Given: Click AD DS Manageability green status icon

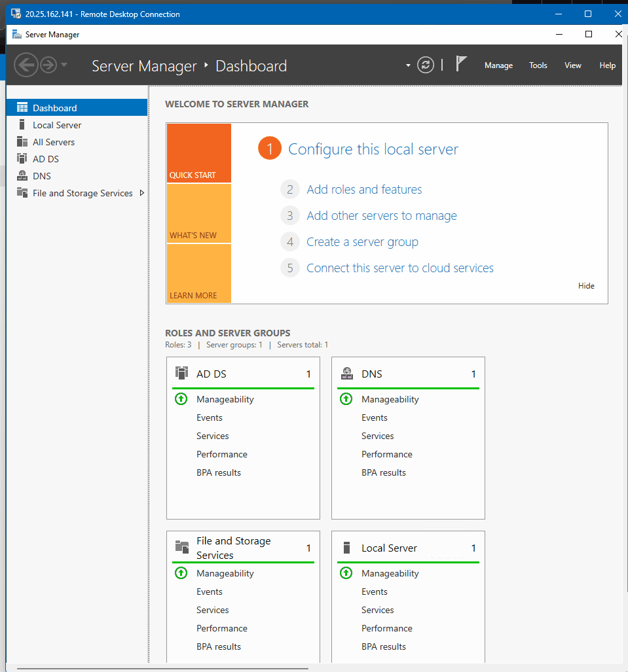Looking at the screenshot, I should tap(181, 399).
